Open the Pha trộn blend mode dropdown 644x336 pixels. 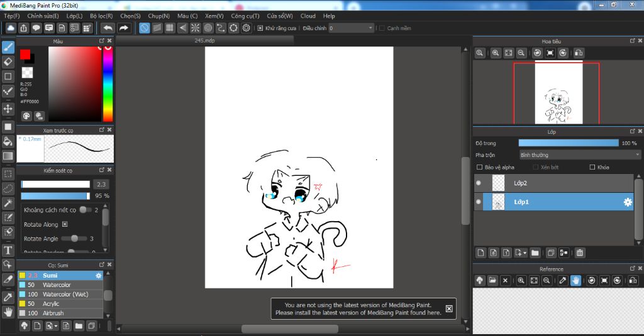coord(580,154)
